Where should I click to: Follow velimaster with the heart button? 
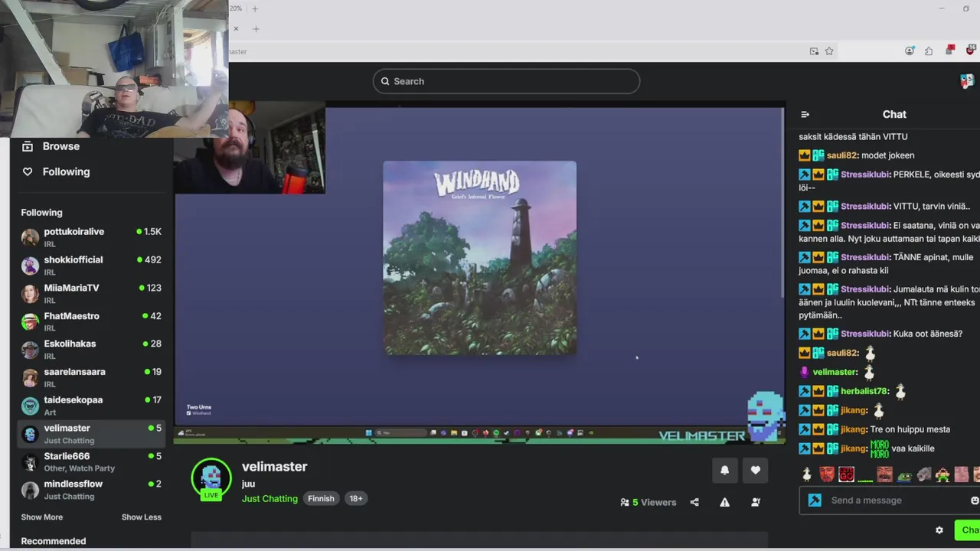pos(756,470)
